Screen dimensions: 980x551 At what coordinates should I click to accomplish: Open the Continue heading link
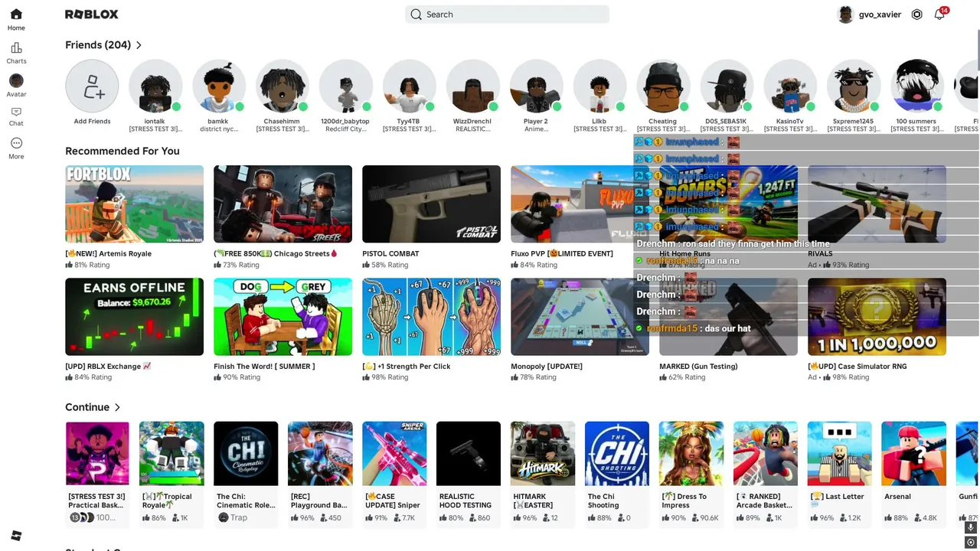coord(87,407)
